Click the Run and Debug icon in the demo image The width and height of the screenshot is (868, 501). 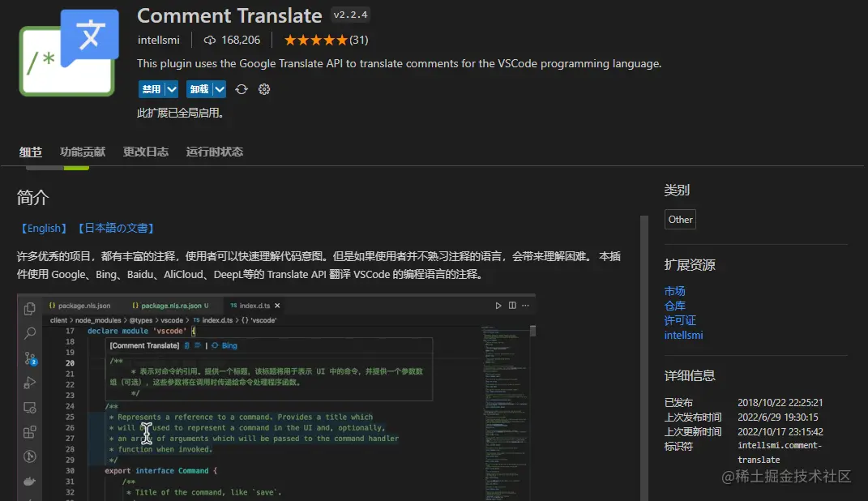coord(30,383)
